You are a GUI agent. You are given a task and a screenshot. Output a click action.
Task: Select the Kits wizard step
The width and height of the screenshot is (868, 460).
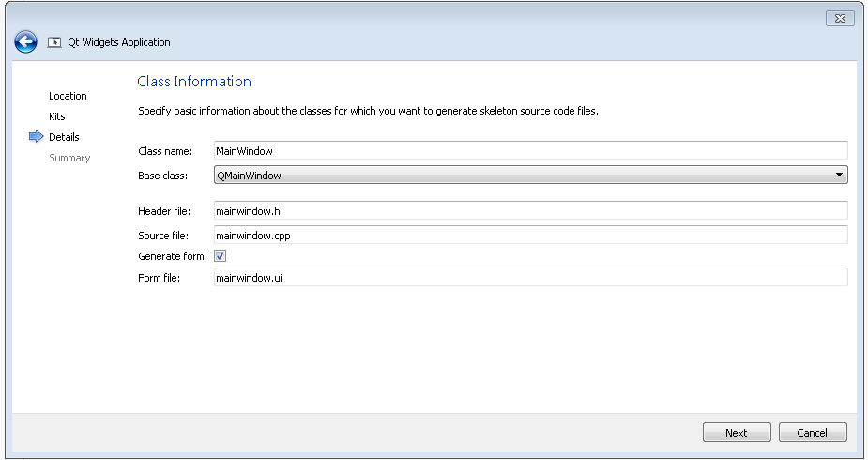57,116
